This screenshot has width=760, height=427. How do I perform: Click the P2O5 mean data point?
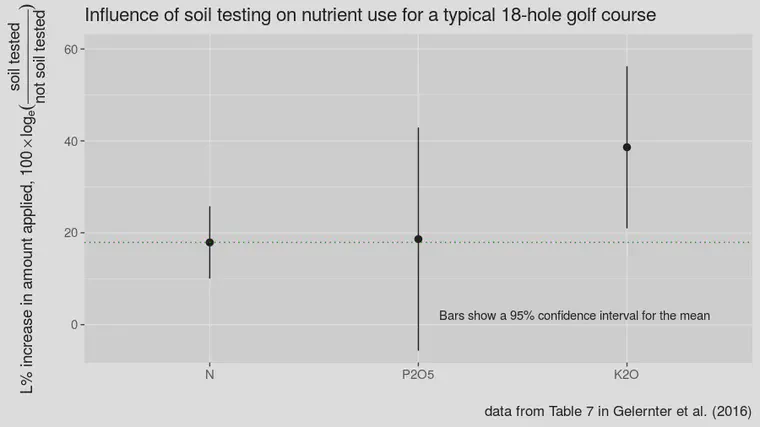[418, 239]
